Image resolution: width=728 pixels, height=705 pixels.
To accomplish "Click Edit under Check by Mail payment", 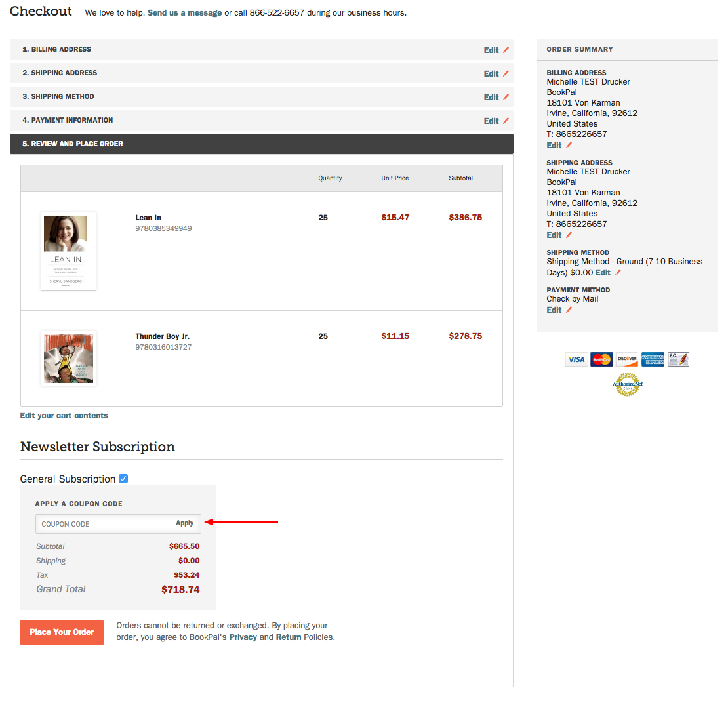I will [x=554, y=310].
